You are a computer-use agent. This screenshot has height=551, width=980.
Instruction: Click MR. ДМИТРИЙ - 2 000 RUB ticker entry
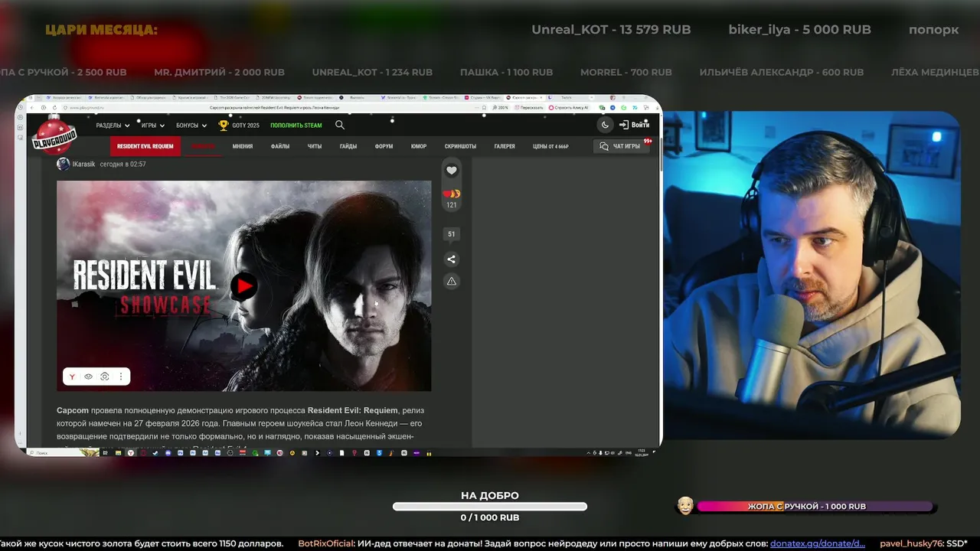219,72
